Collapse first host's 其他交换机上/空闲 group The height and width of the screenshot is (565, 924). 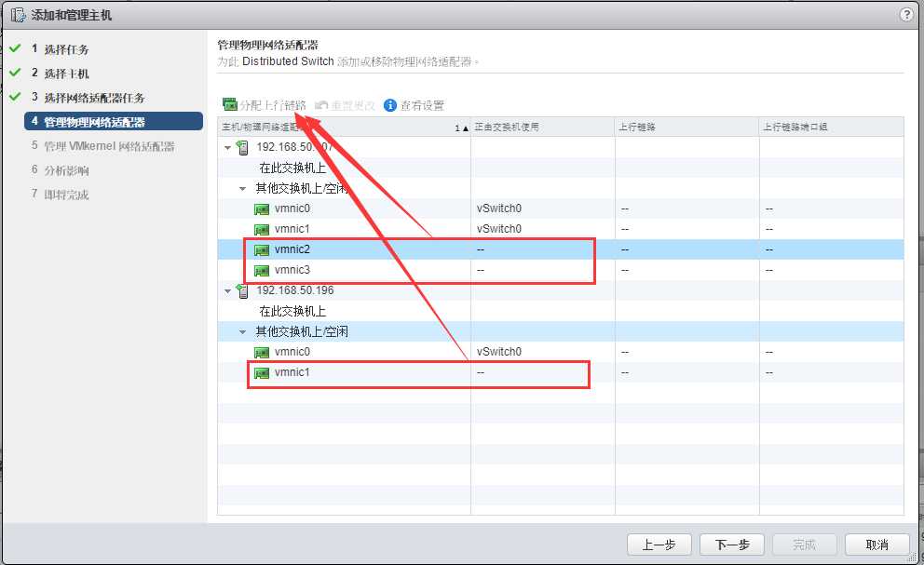tap(242, 189)
